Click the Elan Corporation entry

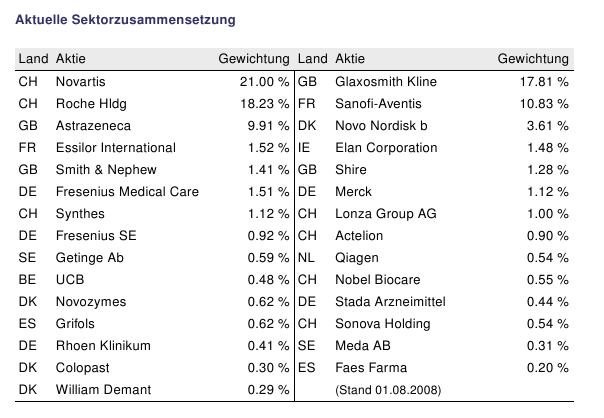[x=386, y=147]
